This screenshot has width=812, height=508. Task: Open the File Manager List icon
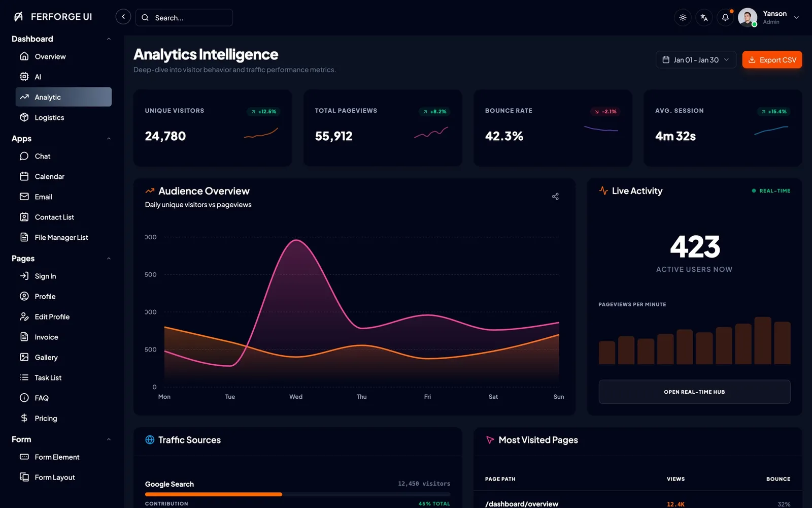tap(24, 237)
